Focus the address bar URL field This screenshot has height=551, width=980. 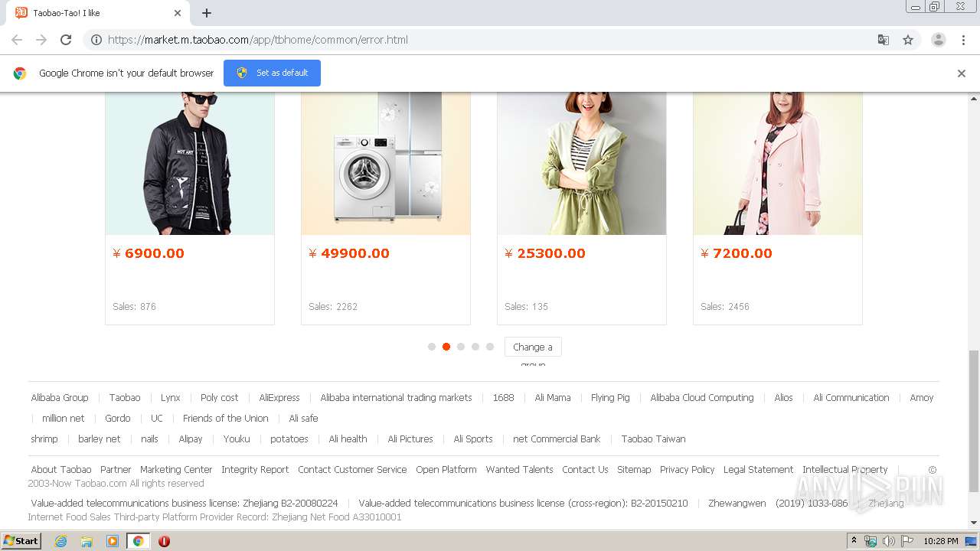pyautogui.click(x=490, y=40)
